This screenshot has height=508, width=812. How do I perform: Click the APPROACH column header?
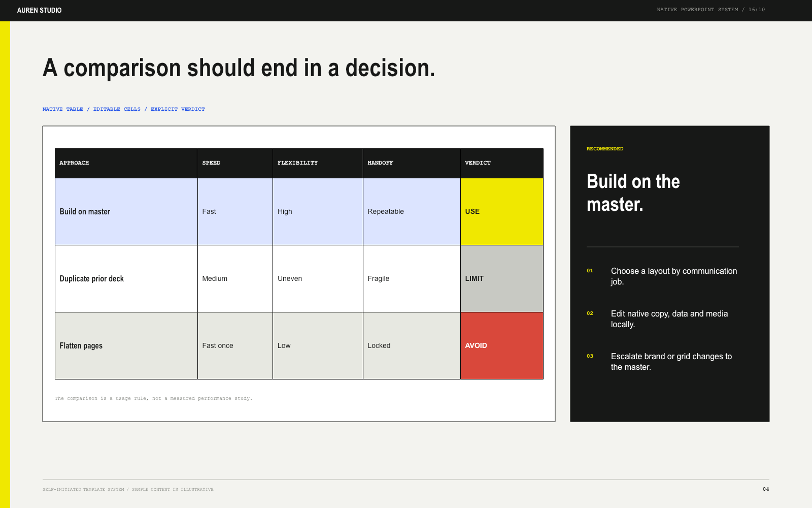click(x=126, y=163)
